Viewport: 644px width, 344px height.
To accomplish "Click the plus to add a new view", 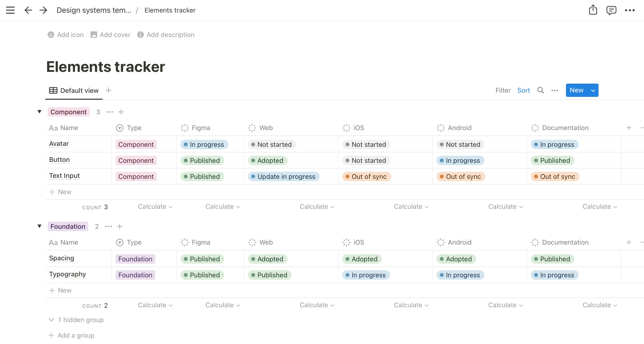I will (x=108, y=90).
